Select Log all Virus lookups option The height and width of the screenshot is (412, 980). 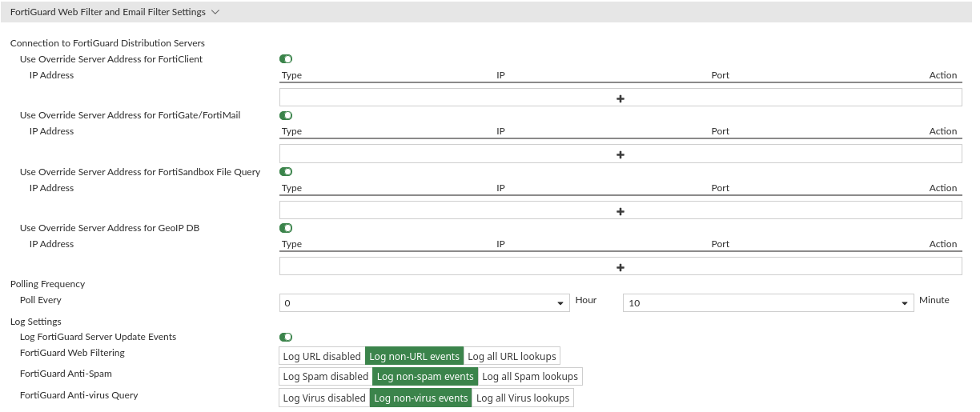(x=523, y=398)
